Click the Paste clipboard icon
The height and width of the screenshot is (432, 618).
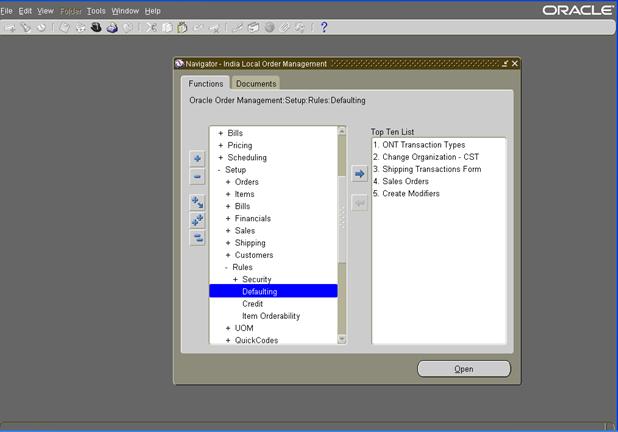coord(182,28)
